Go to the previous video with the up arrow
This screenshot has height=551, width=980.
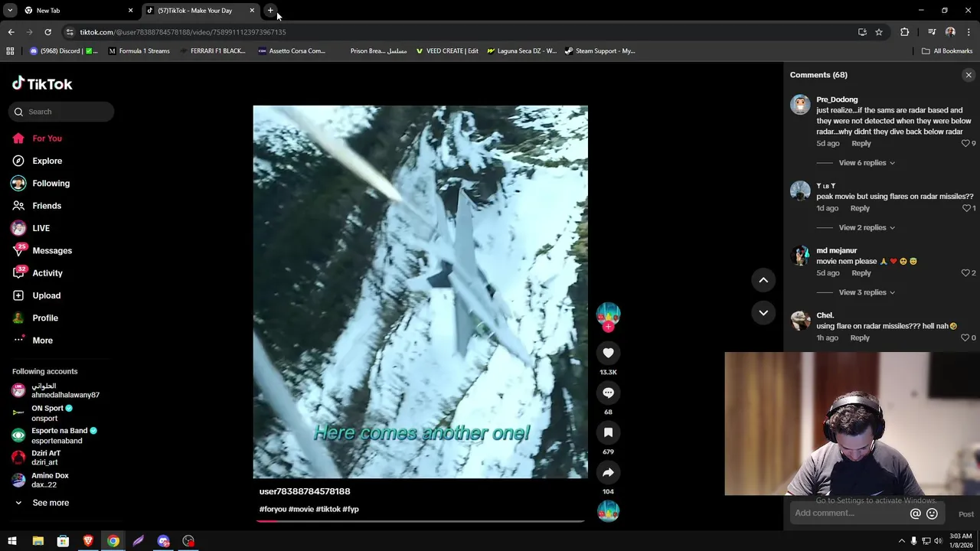tap(763, 280)
